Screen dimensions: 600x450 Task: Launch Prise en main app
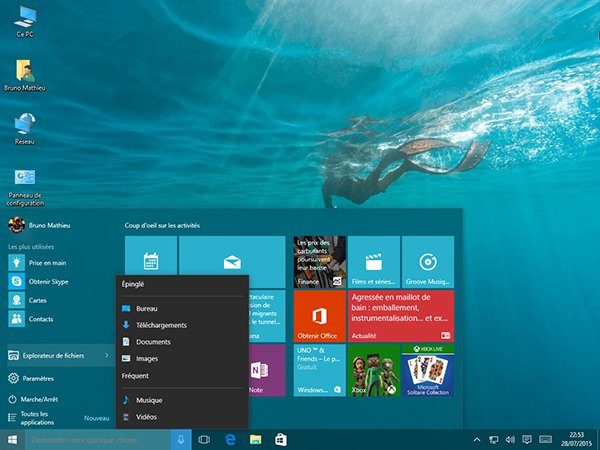[x=57, y=263]
